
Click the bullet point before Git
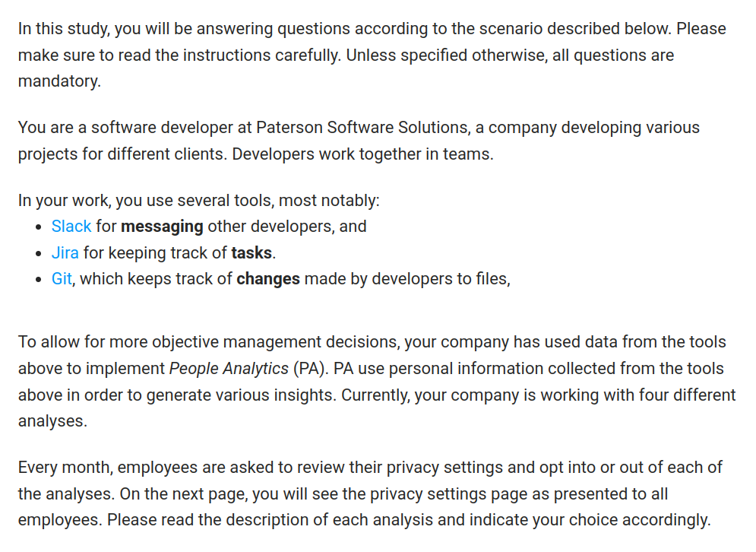[x=40, y=280]
